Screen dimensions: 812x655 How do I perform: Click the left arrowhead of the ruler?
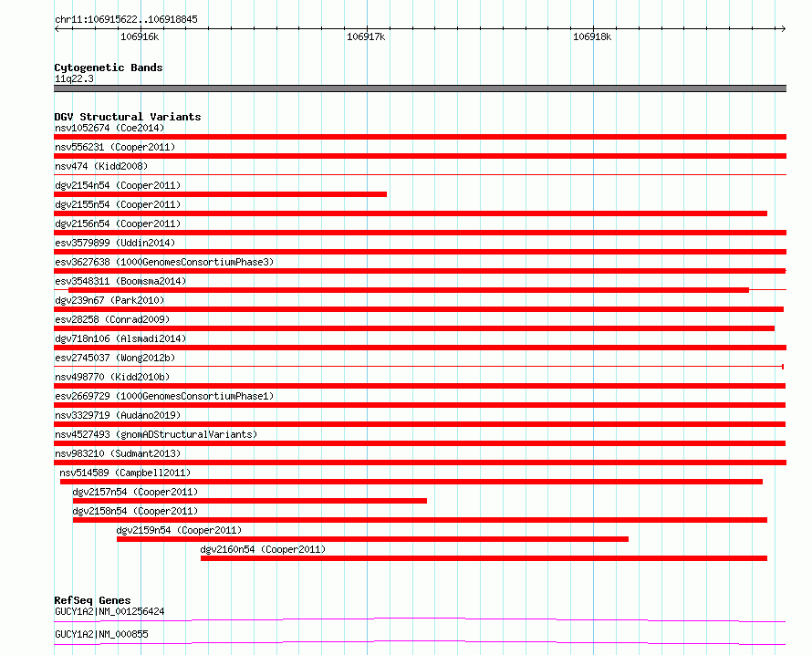pos(57,28)
